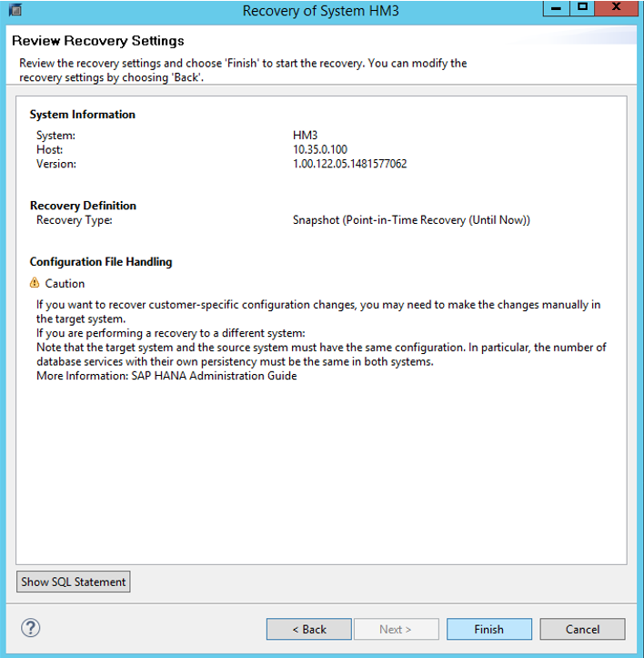Click the SAP HANA Administration Guide text
Viewport: 644px width, 658px height.
tap(214, 376)
